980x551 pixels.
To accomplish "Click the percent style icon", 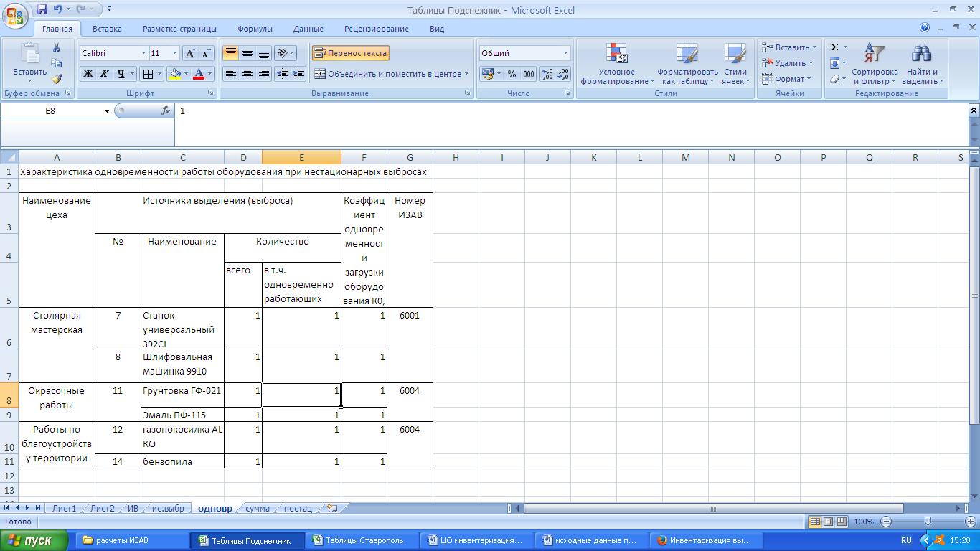I will pos(512,74).
